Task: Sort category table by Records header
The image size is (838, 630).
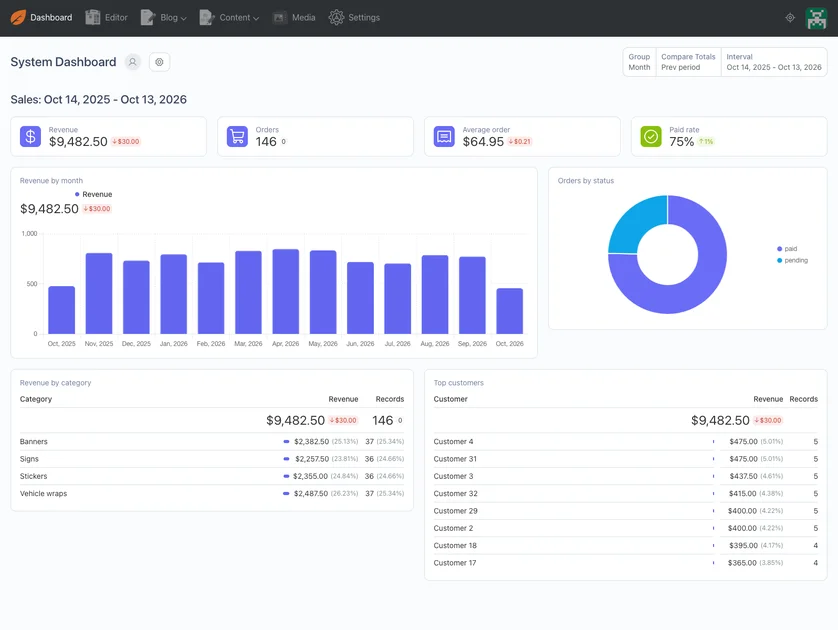Action: tap(390, 399)
